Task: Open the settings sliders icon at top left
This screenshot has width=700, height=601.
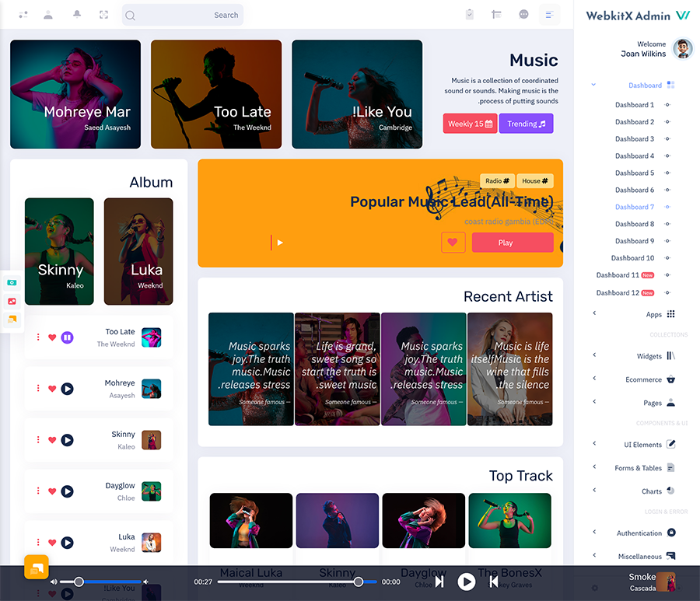Action: pos(23,15)
